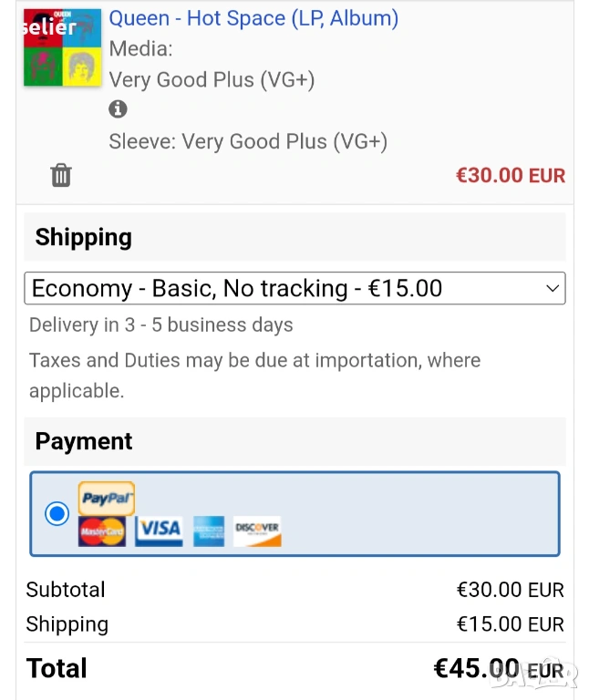The width and height of the screenshot is (589, 700).
Task: Open the Queen - Hot Space album link
Action: click(253, 18)
